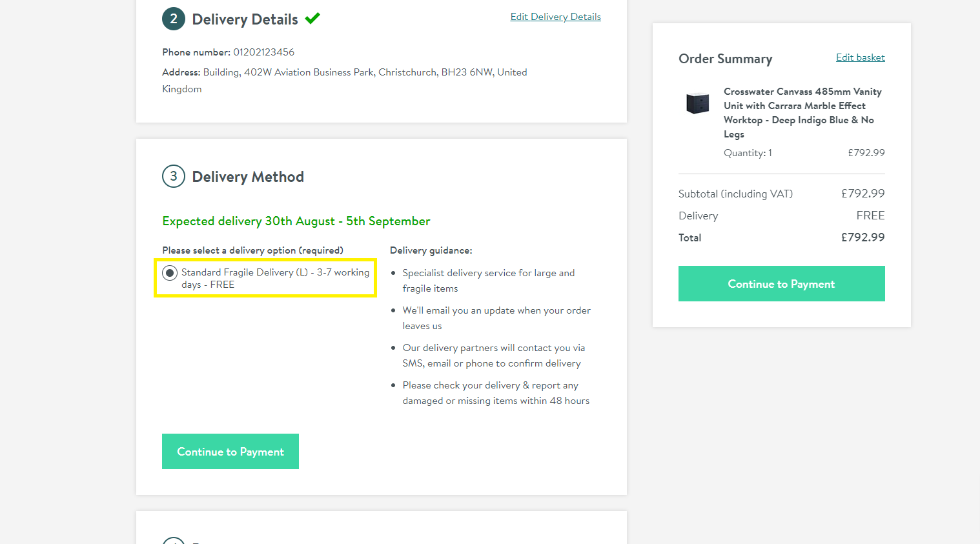Click the green checkmark beside Delivery Details
980x544 pixels.
point(312,18)
